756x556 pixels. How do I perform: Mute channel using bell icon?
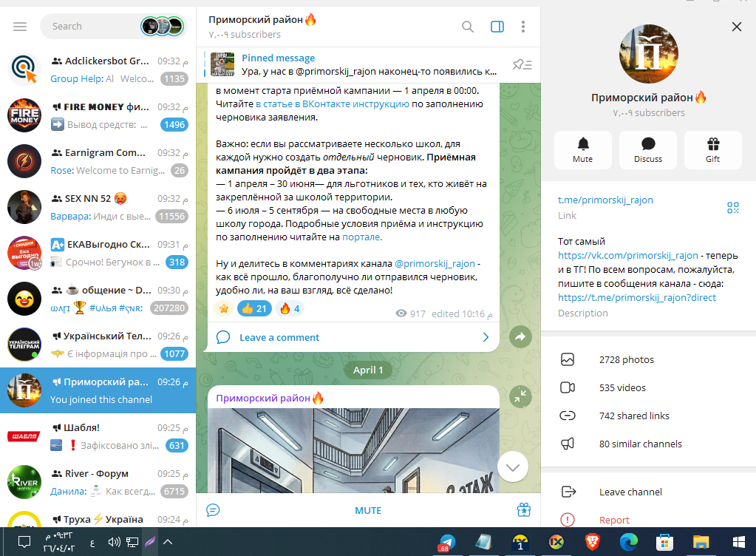coord(583,150)
